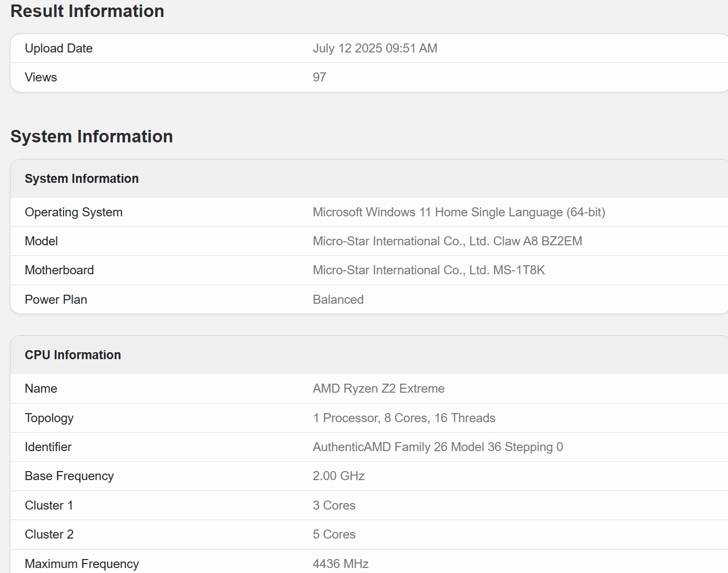This screenshot has width=728, height=573.
Task: Select the Result Information heading
Action: [x=87, y=11]
